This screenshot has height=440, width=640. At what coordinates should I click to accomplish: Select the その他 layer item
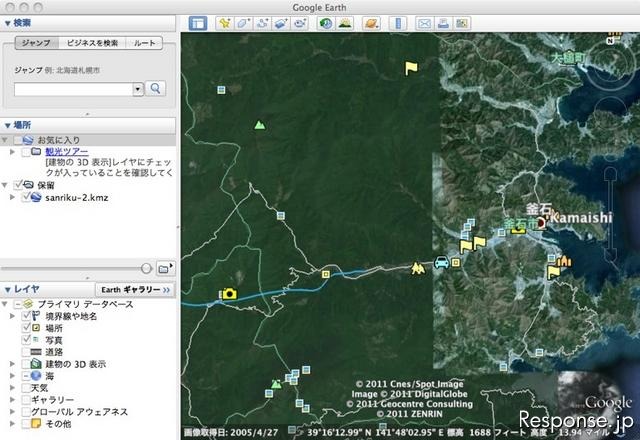click(58, 424)
